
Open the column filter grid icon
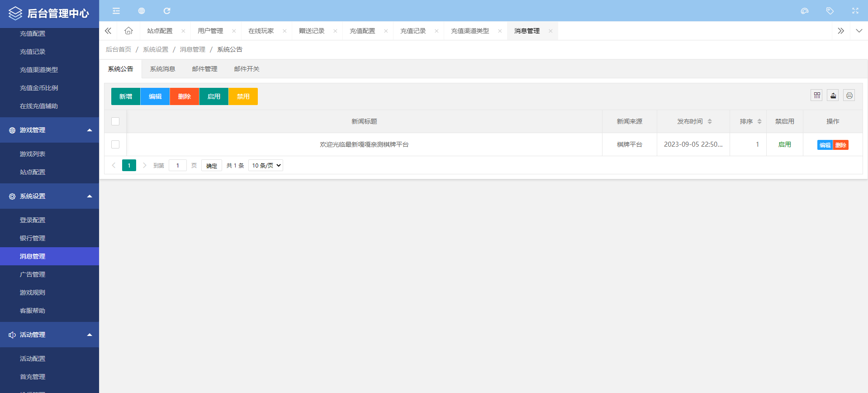pos(817,96)
